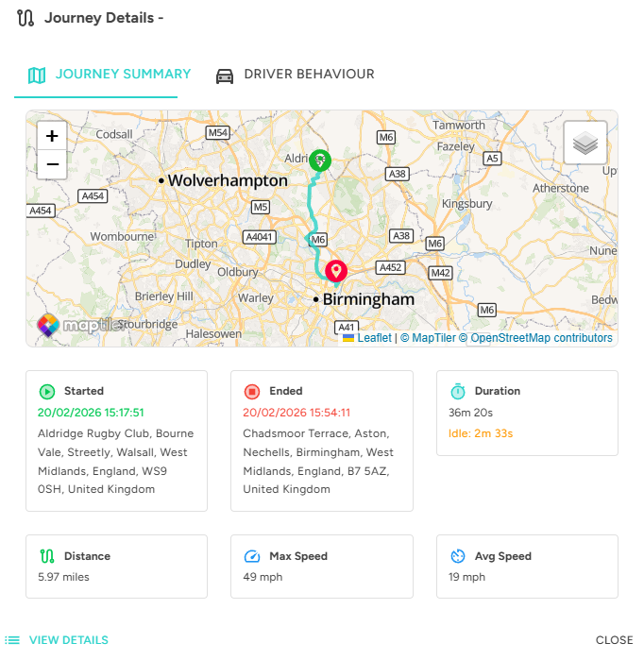
Task: Click the Kingsbury label on map
Action: coord(466,204)
